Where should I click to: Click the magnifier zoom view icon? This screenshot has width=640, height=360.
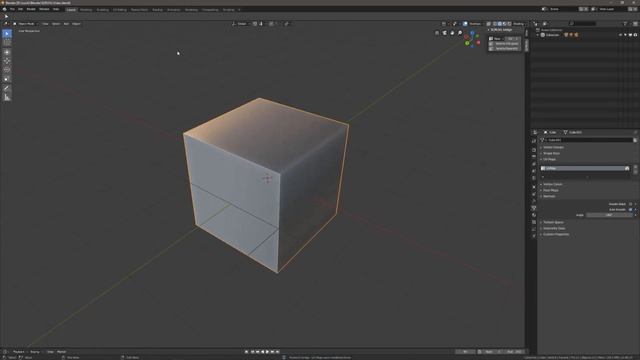(x=460, y=33)
